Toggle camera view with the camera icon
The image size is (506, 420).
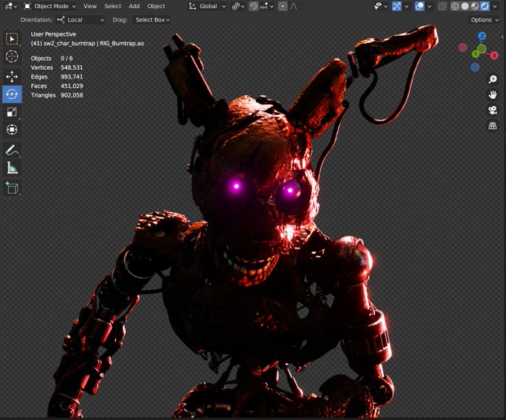(493, 110)
